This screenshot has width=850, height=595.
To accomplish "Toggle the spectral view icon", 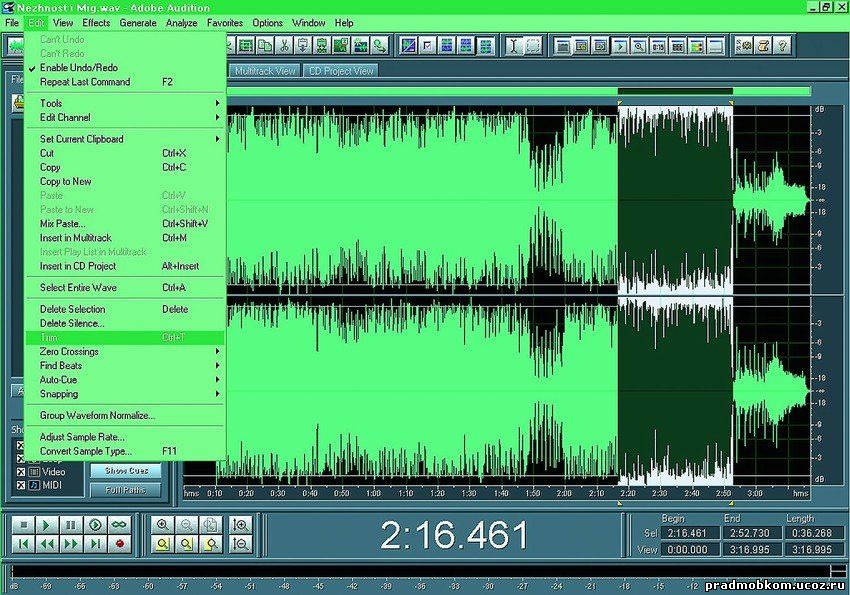I will [x=408, y=46].
